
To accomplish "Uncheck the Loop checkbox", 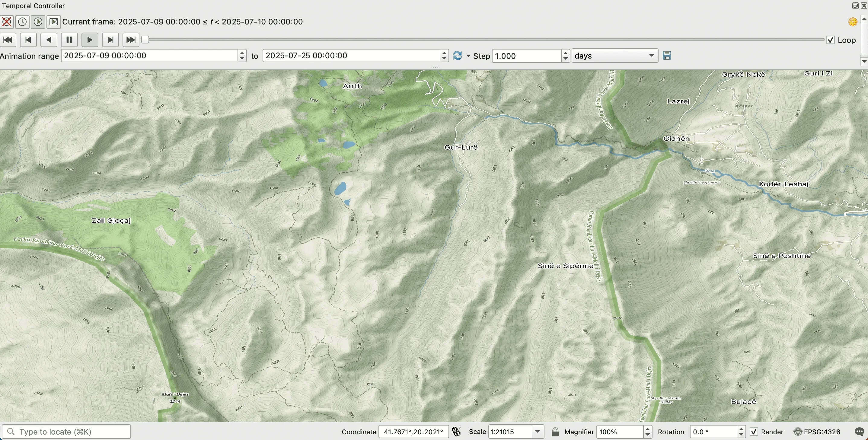I will tap(831, 40).
